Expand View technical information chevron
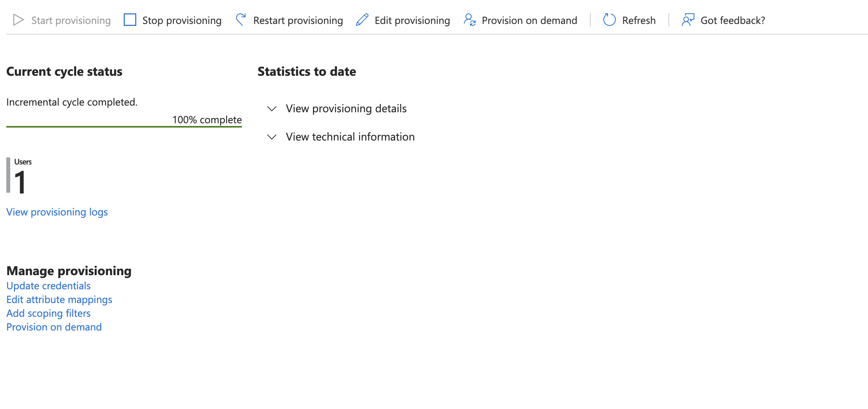This screenshot has height=409, width=868. point(272,137)
